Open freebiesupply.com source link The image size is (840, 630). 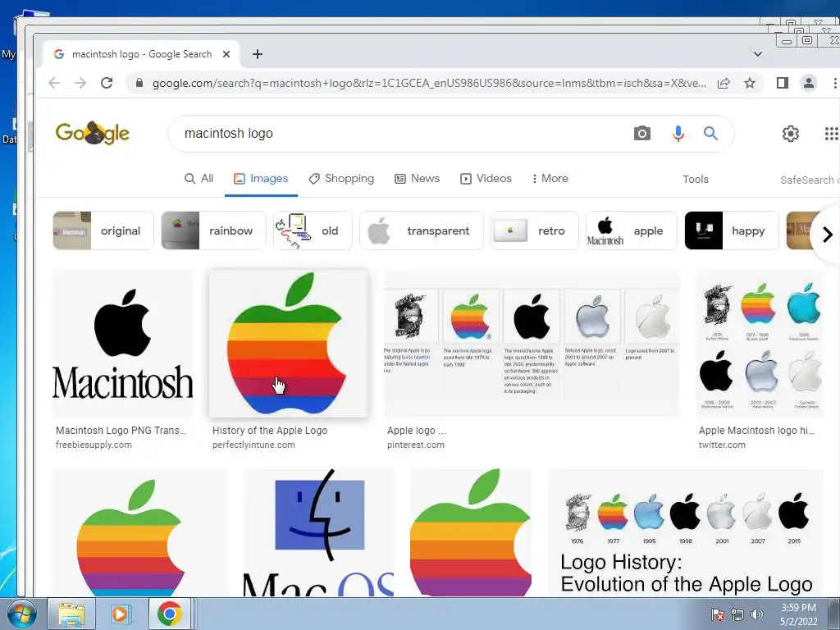[x=94, y=445]
